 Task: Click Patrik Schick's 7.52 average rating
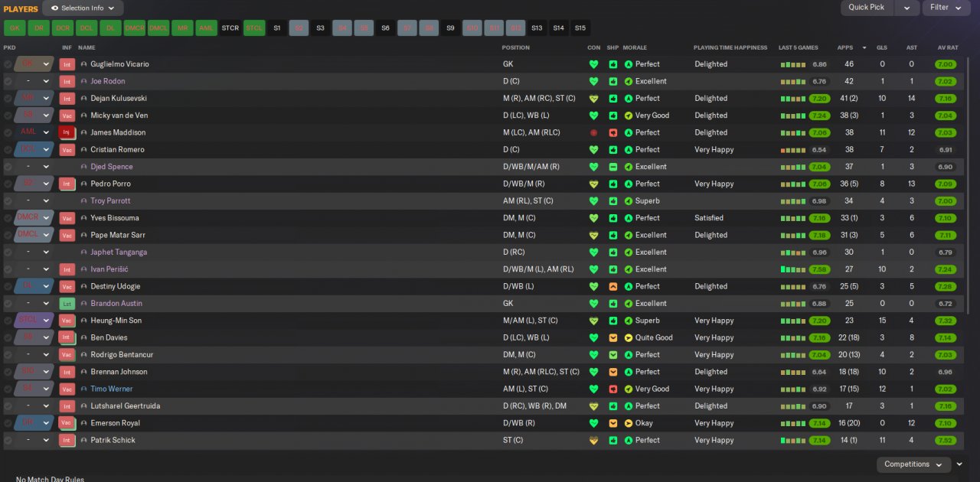[946, 440]
